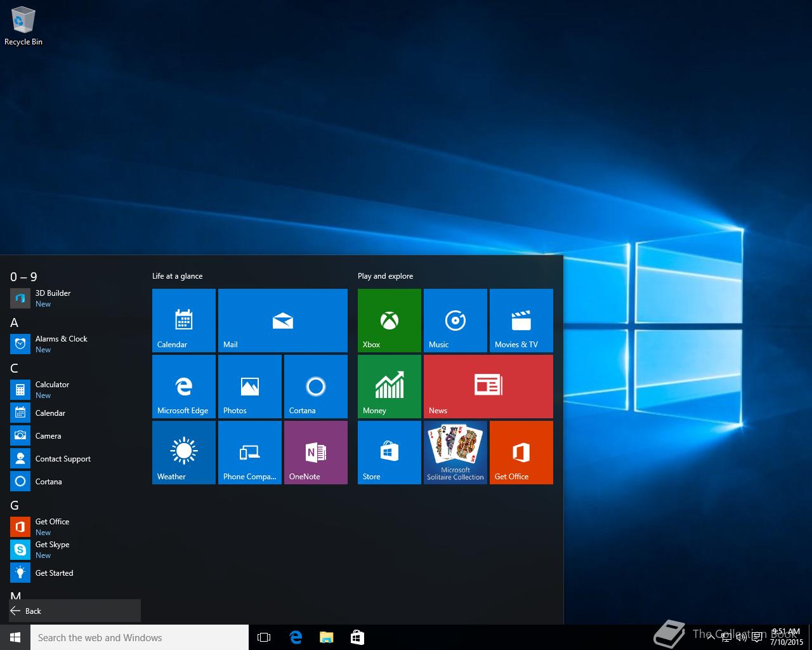This screenshot has width=812, height=650.
Task: Open the purple-bordered Cortana tile
Action: coord(316,387)
